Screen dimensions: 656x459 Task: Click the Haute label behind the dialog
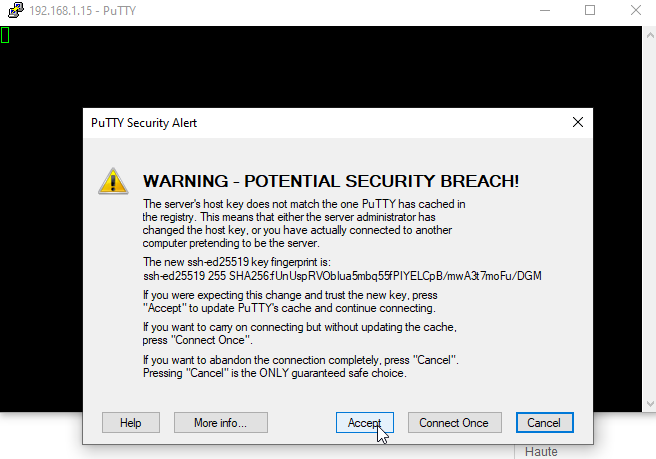coord(541,452)
